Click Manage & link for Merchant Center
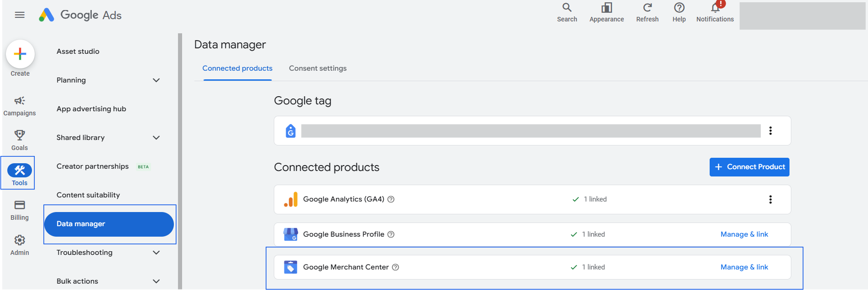The image size is (868, 290). 744,267
